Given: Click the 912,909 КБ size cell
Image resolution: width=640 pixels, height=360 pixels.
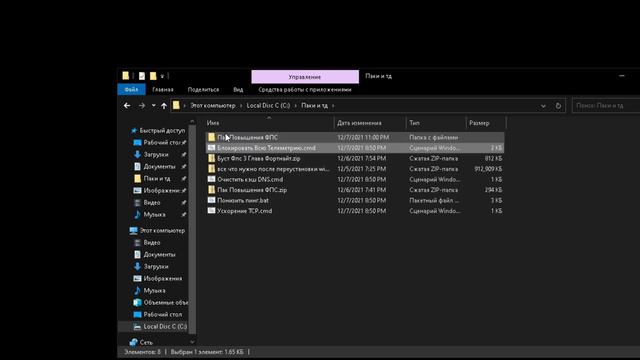Looking at the screenshot, I should click(488, 169).
